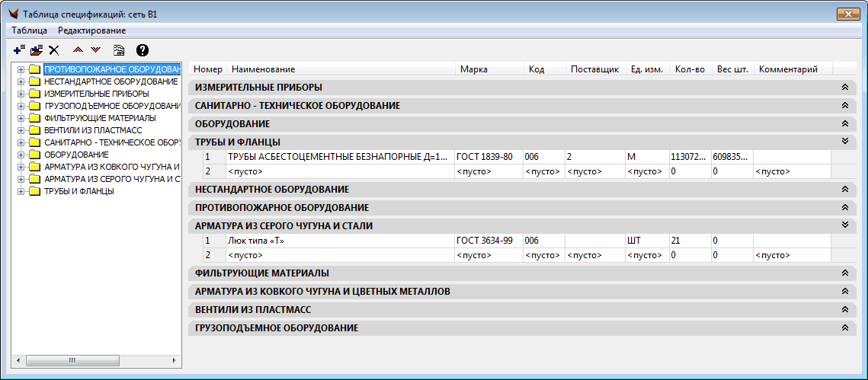Expand the ГРУЗОПОДЪЕМНОЕ ОБОРУДОВАНИЕ table group chevron
868x380 pixels.
click(x=844, y=328)
